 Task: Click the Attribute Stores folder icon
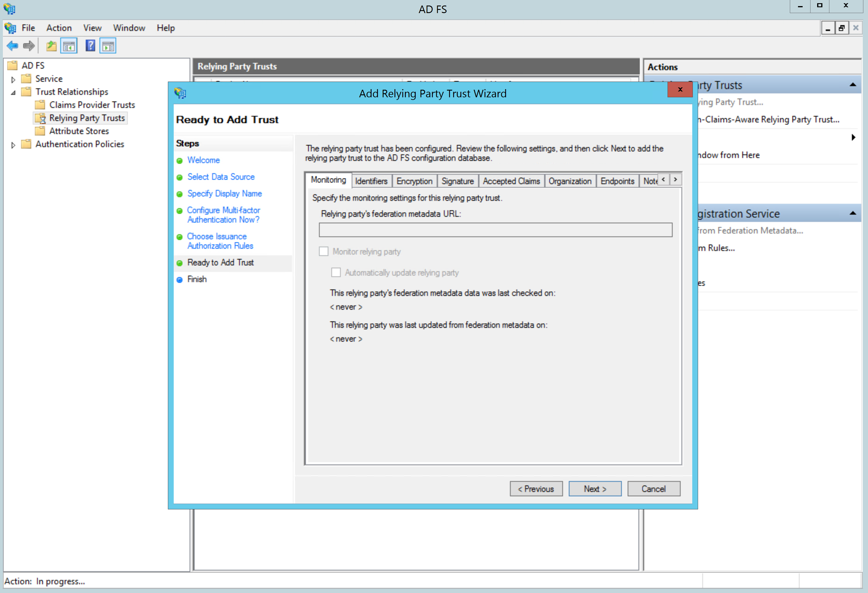coord(40,131)
